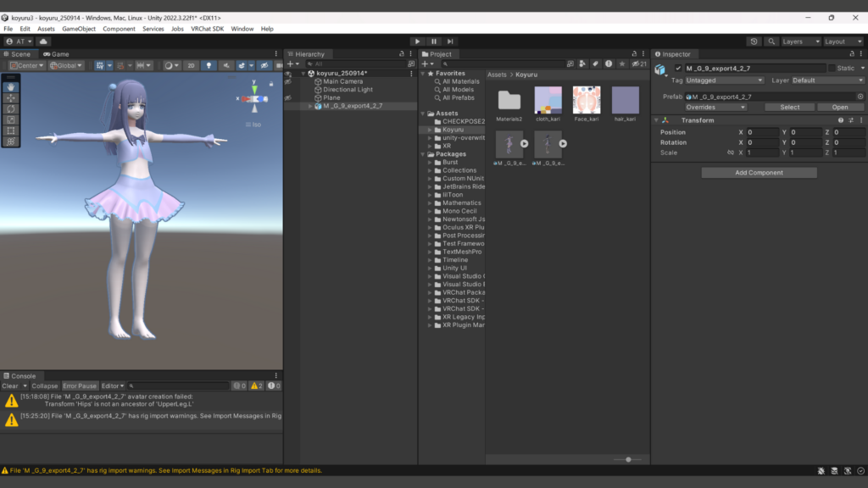The image size is (868, 488).
Task: Enable the Static checkbox in Inspector
Action: coord(832,68)
